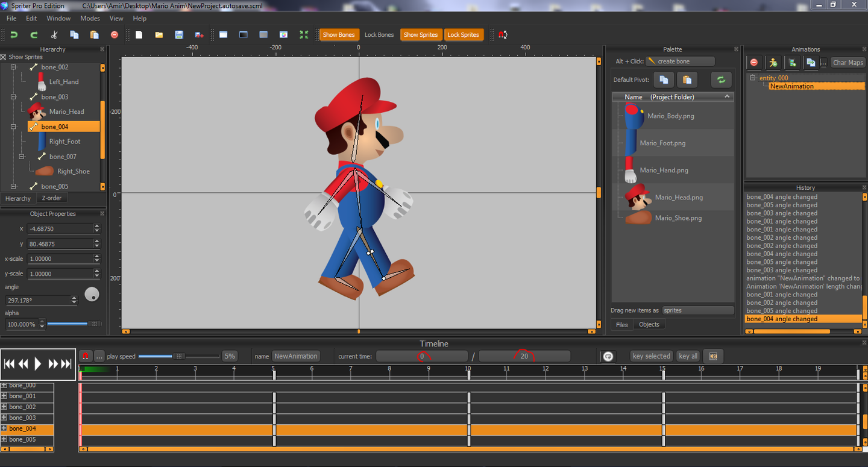Image resolution: width=868 pixels, height=467 pixels.
Task: Uncheck the Show Sprites checkbox in Hierarchy
Action: [x=4, y=57]
